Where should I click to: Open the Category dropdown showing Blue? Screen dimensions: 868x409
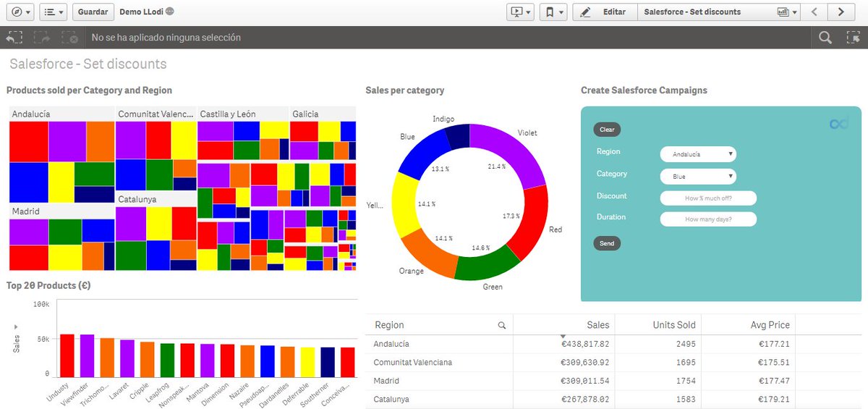(698, 177)
